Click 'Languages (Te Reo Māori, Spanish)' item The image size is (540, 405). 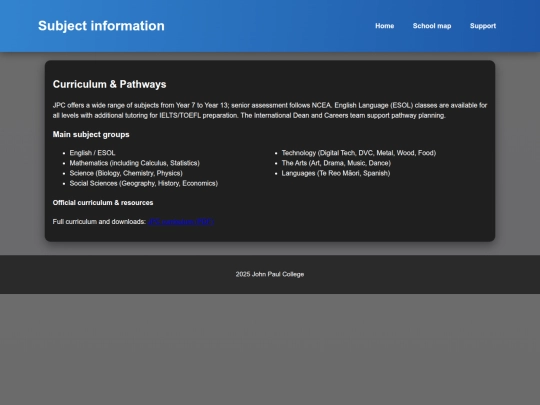coord(336,173)
